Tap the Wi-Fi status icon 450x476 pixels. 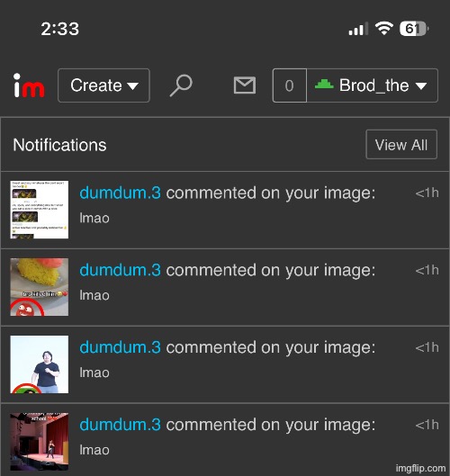pyautogui.click(x=384, y=29)
